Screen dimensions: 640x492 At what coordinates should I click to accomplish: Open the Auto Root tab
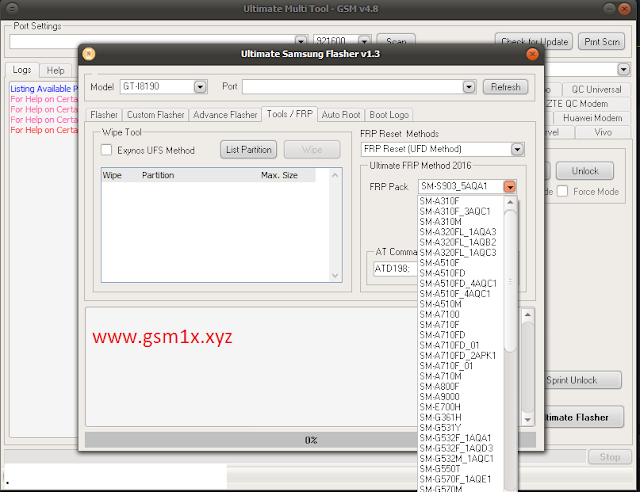(x=341, y=115)
